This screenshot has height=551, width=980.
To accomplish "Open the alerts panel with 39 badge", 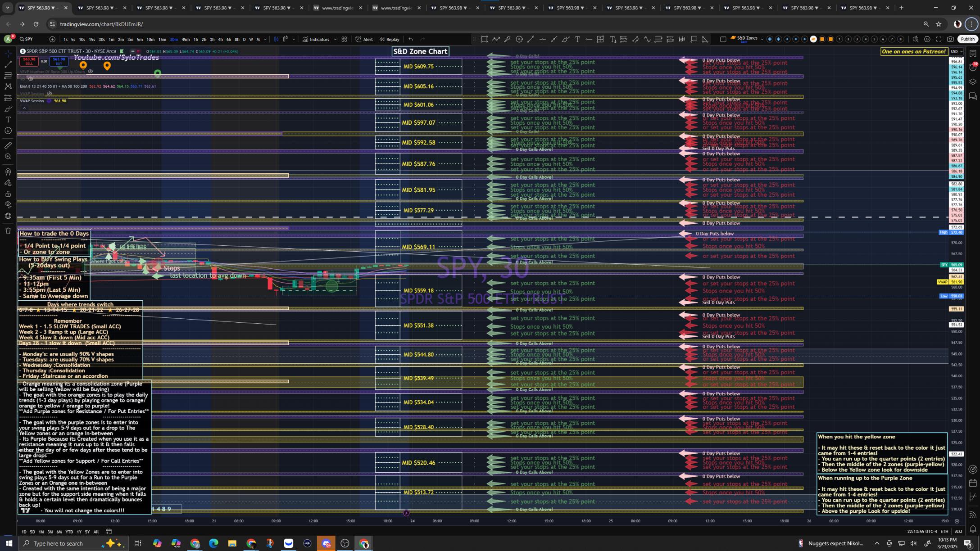I will click(x=973, y=67).
